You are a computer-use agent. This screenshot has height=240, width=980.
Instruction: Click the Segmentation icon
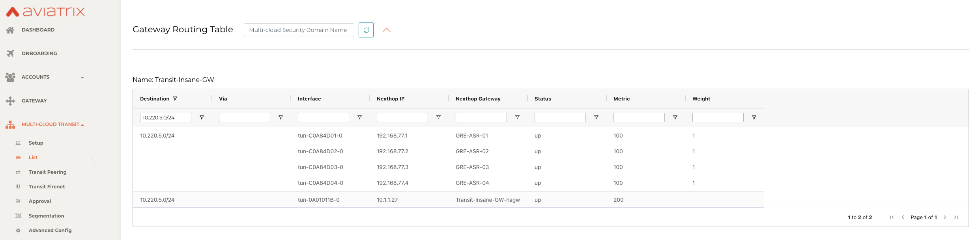(18, 216)
